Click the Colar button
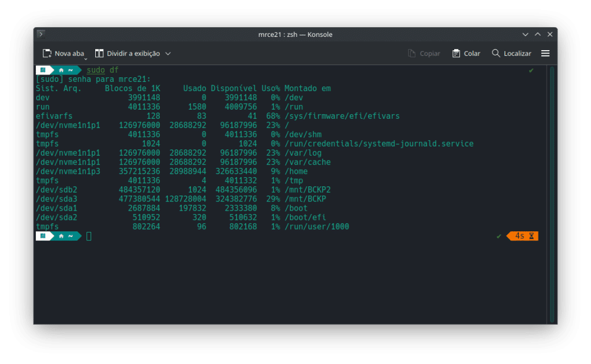 pyautogui.click(x=466, y=54)
